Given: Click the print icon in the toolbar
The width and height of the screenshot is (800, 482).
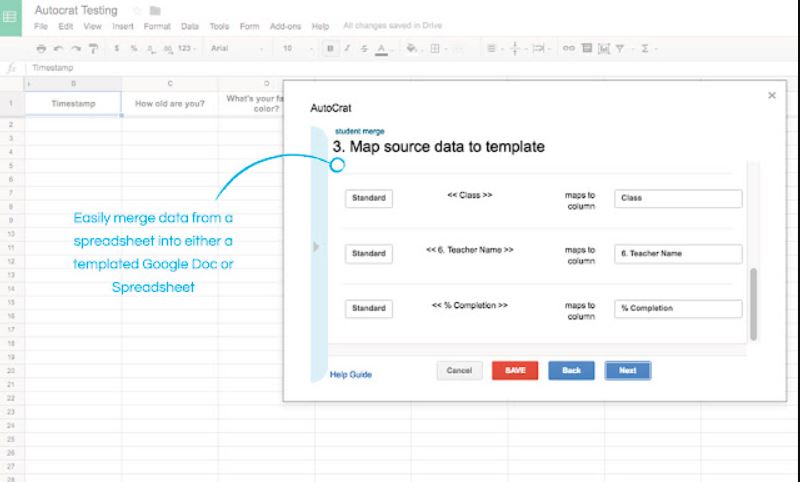Looking at the screenshot, I should tap(41, 48).
